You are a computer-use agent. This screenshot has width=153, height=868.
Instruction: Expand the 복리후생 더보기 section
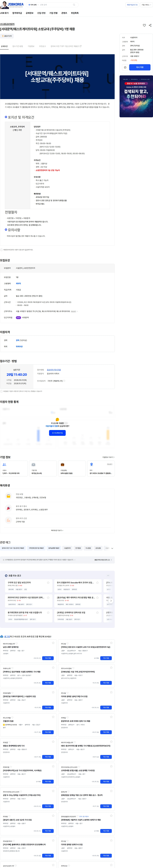pos(57,530)
